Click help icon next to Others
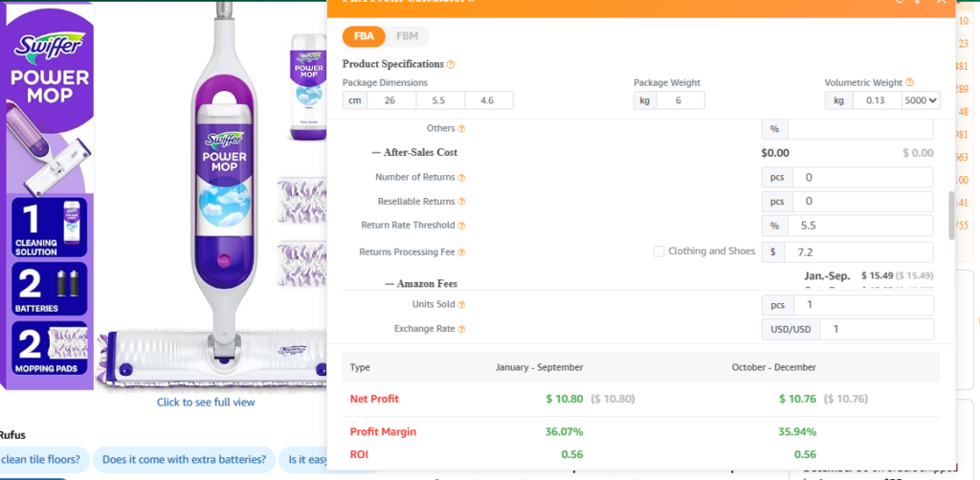Screen dimensions: 980x480 pos(461,128)
